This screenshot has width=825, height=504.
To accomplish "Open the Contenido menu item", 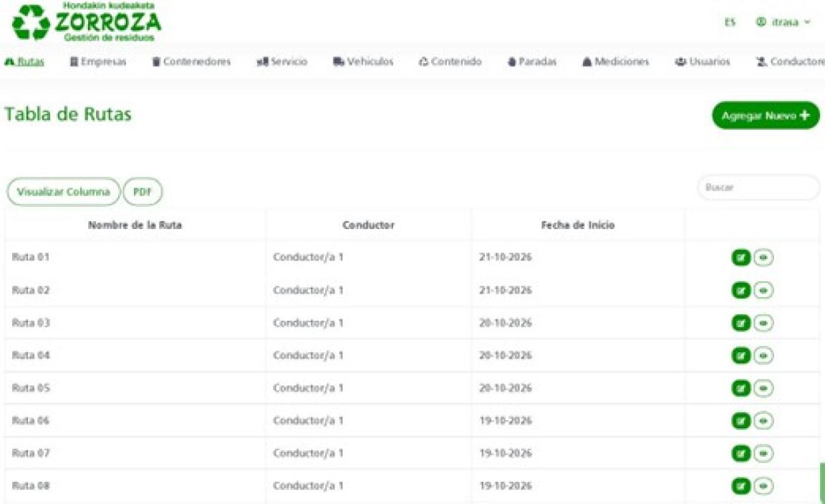I will (450, 62).
